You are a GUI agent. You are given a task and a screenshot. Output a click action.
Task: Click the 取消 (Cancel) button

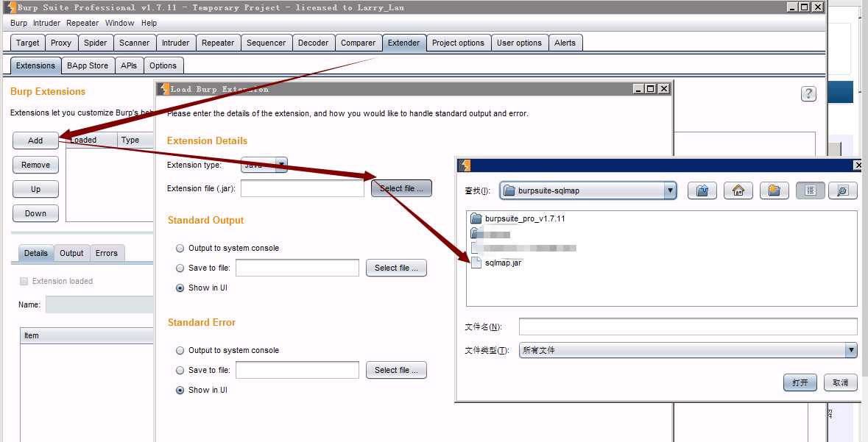(841, 382)
